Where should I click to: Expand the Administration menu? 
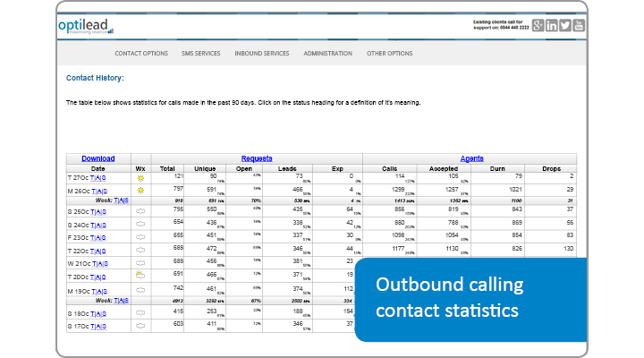click(327, 54)
